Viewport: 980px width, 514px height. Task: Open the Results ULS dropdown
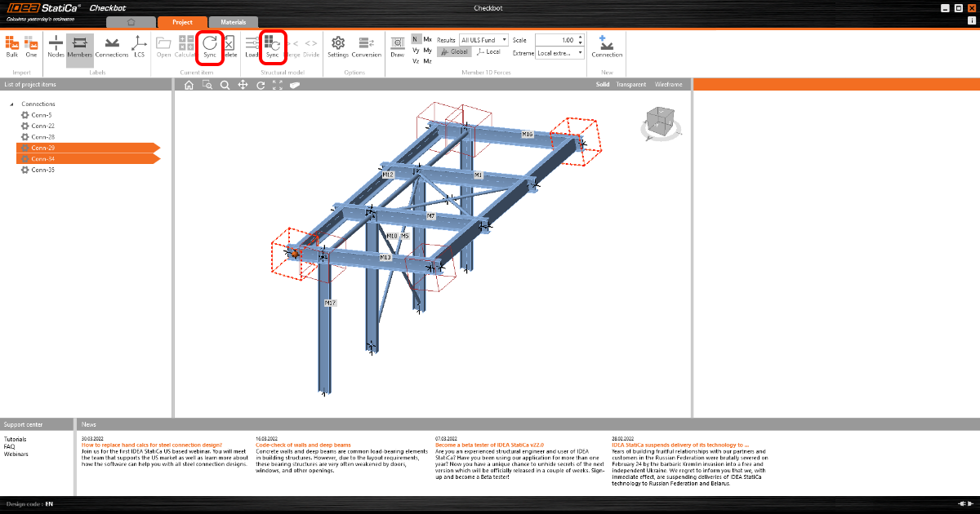[x=483, y=40]
